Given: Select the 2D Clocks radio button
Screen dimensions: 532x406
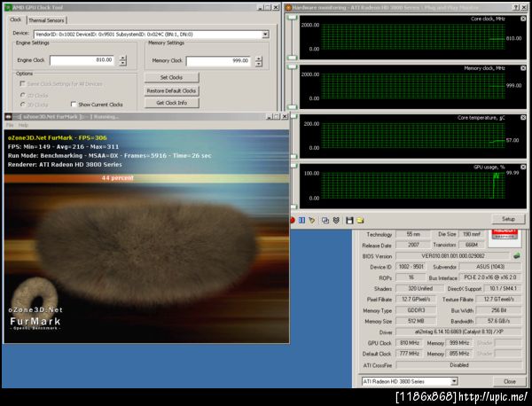Looking at the screenshot, I should tap(23, 95).
